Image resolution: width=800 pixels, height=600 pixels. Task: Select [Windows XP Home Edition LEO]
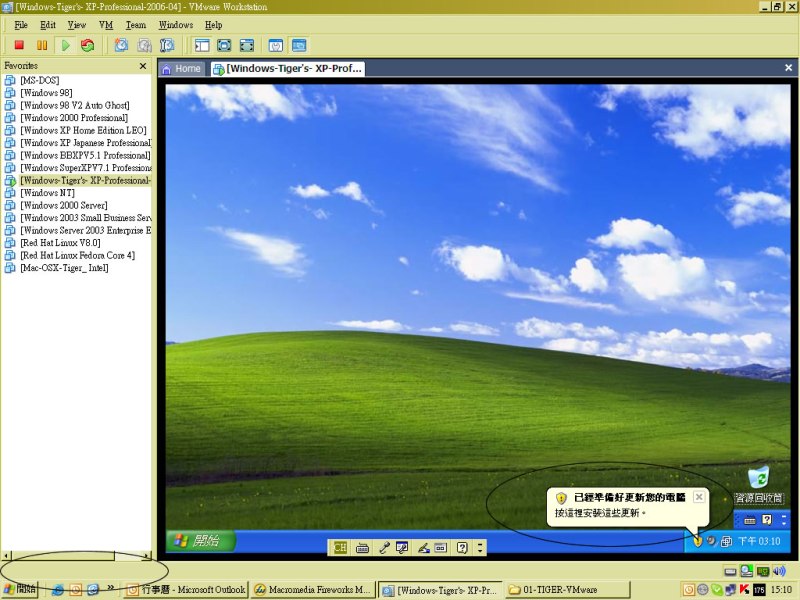[x=83, y=130]
